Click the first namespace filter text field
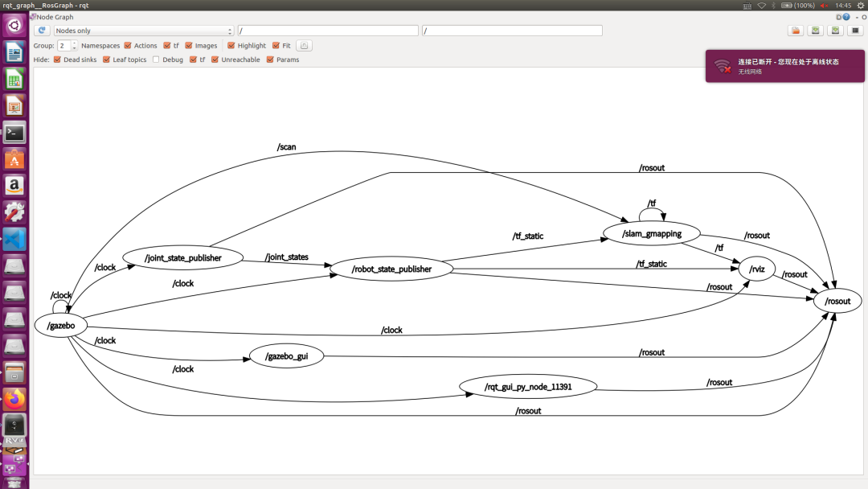The image size is (868, 489). pos(328,31)
